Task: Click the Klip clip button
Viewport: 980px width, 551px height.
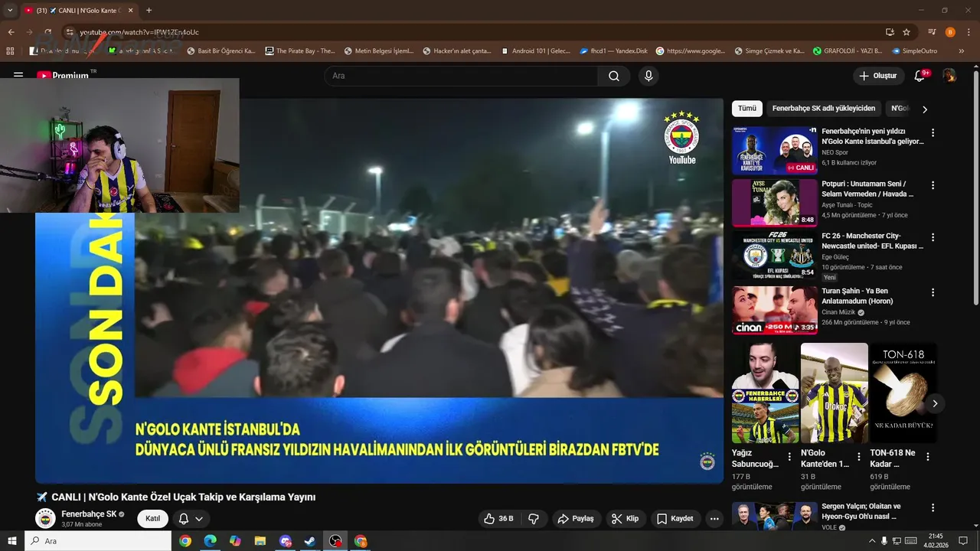Action: (x=626, y=518)
